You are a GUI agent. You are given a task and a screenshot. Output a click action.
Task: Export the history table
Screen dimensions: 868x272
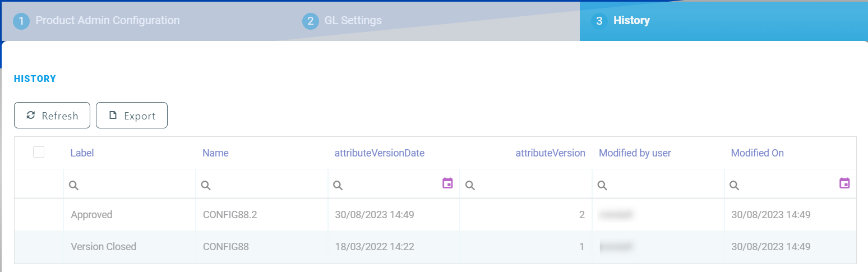tap(132, 116)
